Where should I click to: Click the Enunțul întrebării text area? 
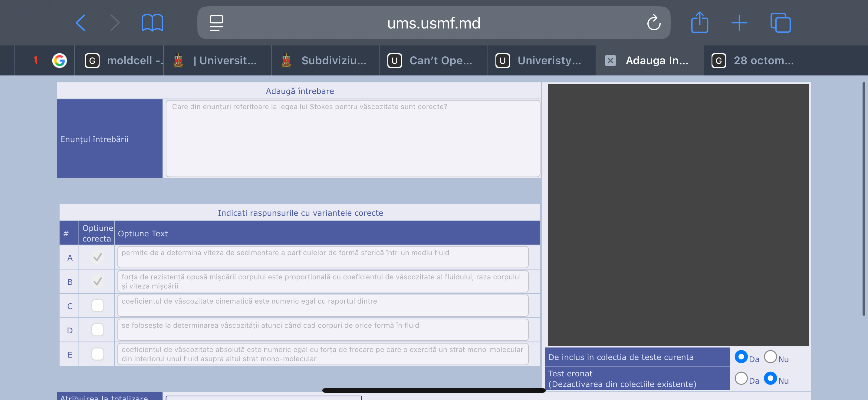click(353, 138)
